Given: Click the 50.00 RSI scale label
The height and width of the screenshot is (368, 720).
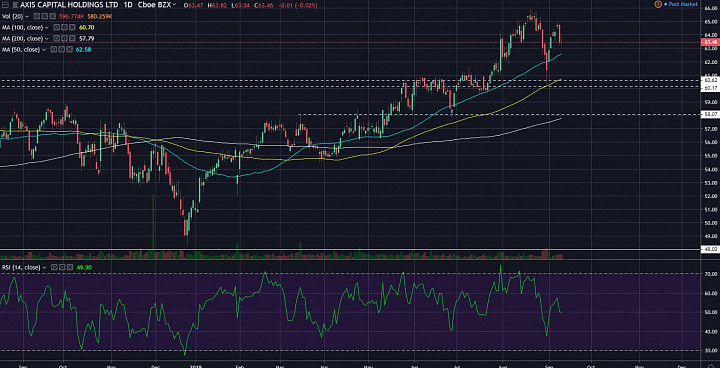Looking at the screenshot, I should tap(711, 312).
